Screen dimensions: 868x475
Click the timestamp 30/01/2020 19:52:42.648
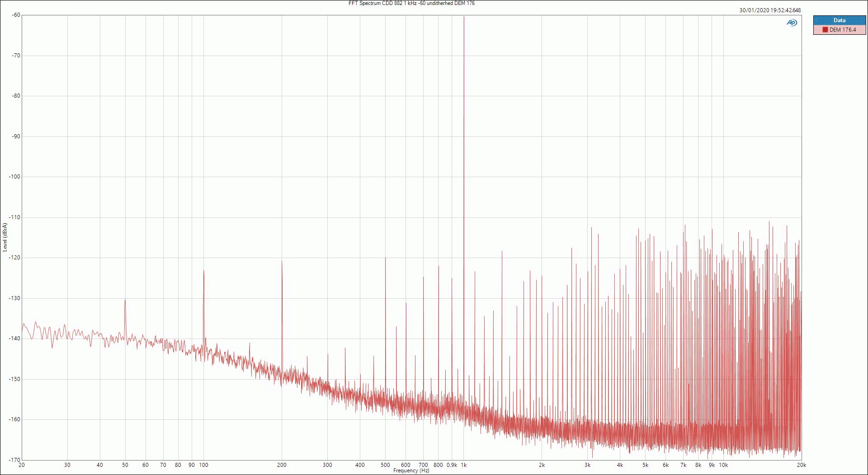[770, 10]
